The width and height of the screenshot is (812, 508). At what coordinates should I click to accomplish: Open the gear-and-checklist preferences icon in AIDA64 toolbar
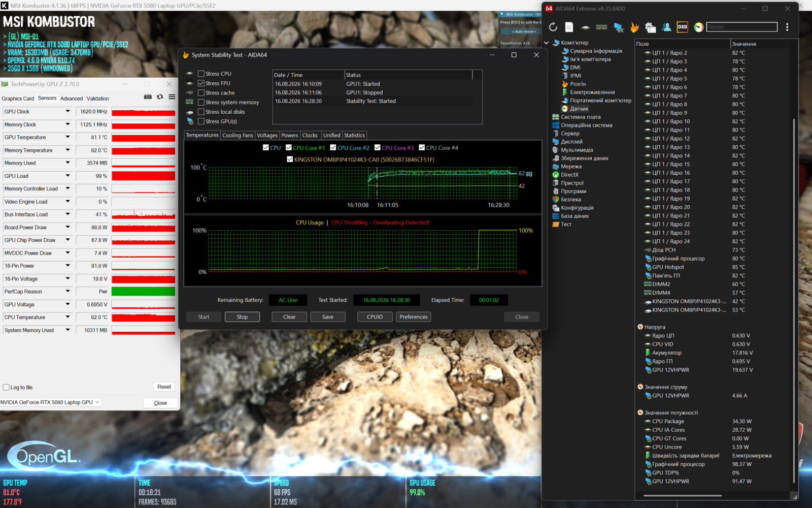pos(650,27)
